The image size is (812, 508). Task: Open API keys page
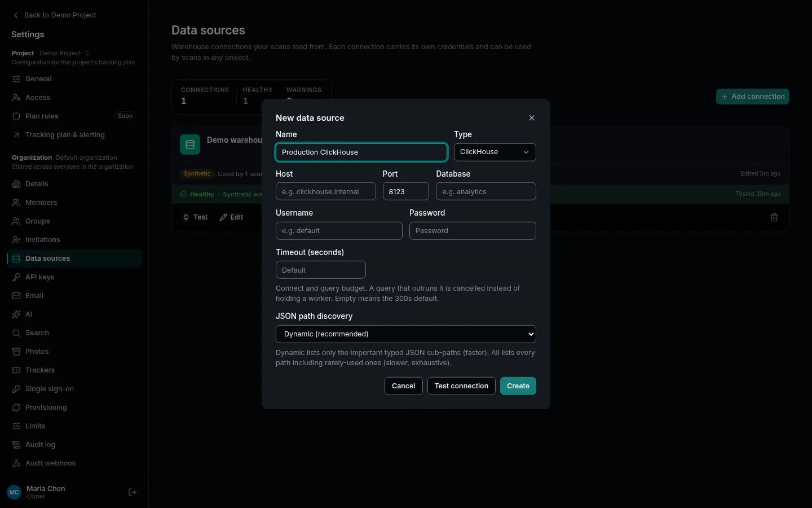point(74,277)
